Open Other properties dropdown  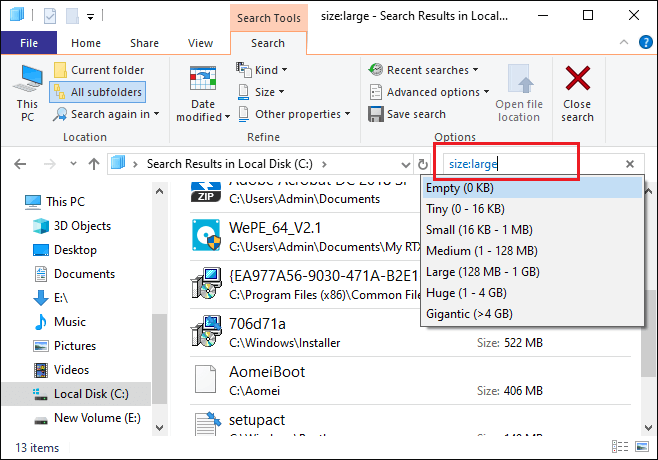click(x=294, y=114)
